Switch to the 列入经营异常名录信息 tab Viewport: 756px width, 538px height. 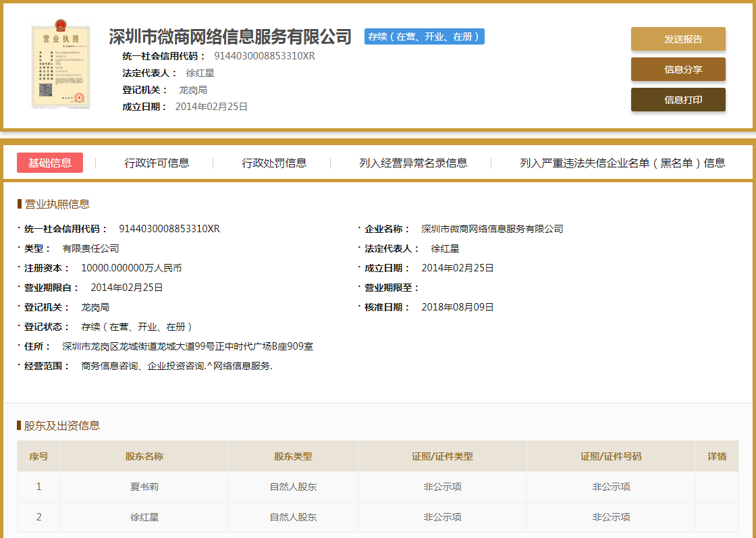click(414, 163)
